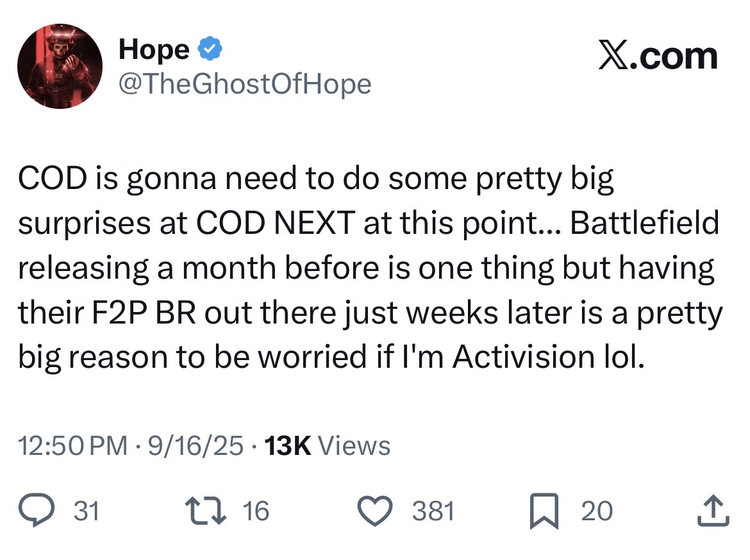The image size is (750, 560).
Task: Click the 31 replies count
Action: point(87,511)
